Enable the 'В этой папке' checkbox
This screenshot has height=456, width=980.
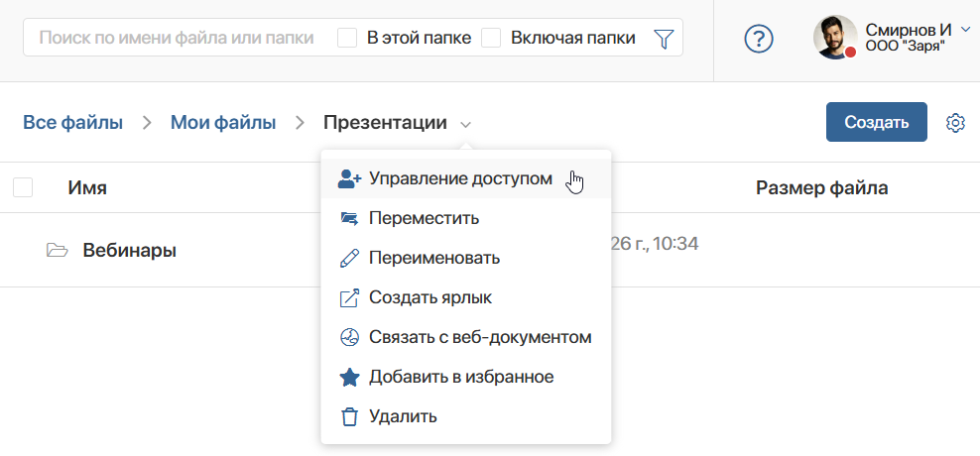tap(347, 38)
